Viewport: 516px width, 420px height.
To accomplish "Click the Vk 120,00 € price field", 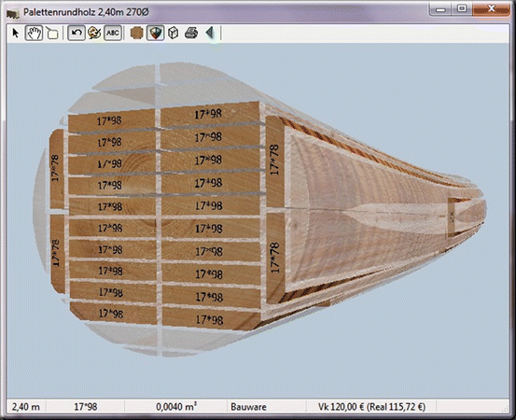I will [x=372, y=407].
